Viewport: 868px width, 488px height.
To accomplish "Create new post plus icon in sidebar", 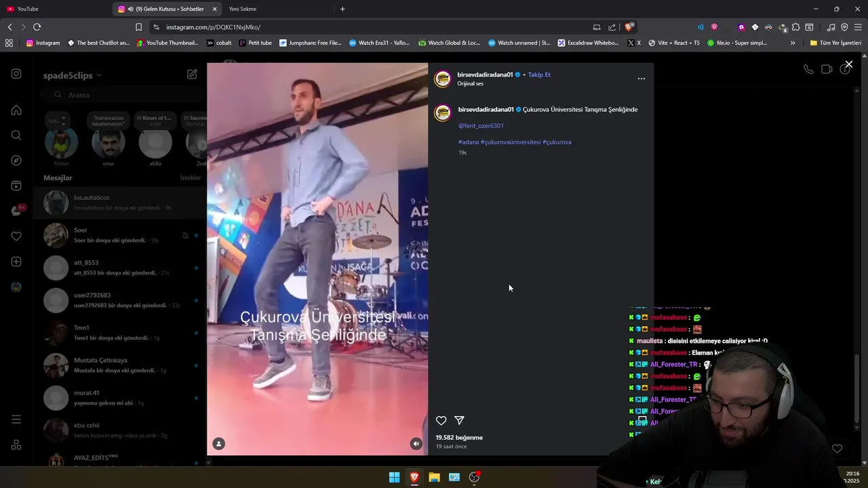I will [x=16, y=262].
